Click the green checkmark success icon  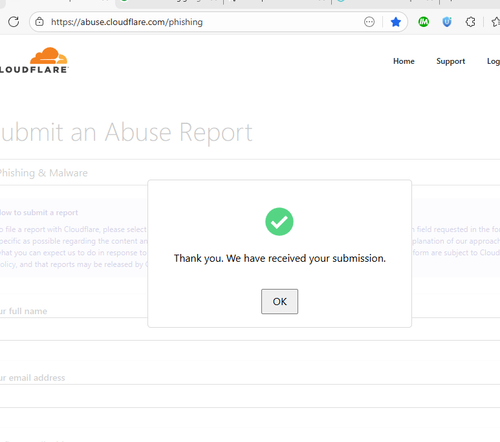(x=279, y=222)
